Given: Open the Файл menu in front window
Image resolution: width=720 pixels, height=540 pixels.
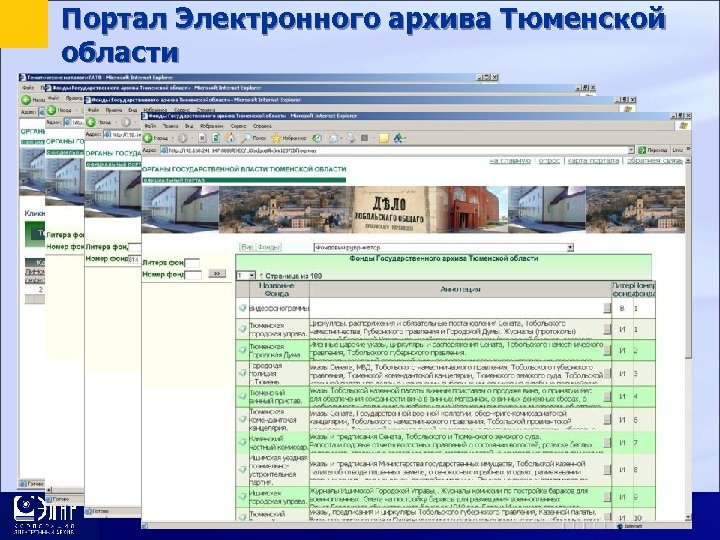Looking at the screenshot, I should (150, 126).
